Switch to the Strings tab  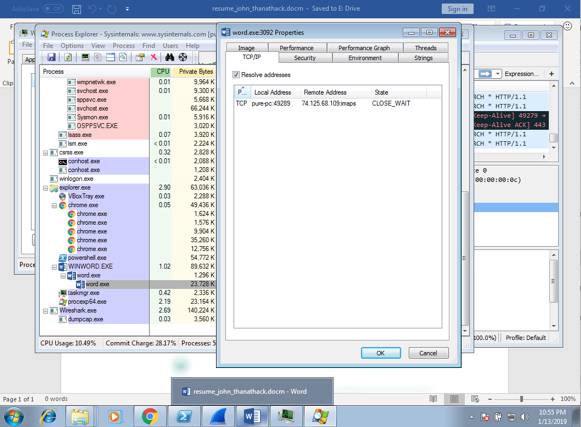[x=423, y=58]
